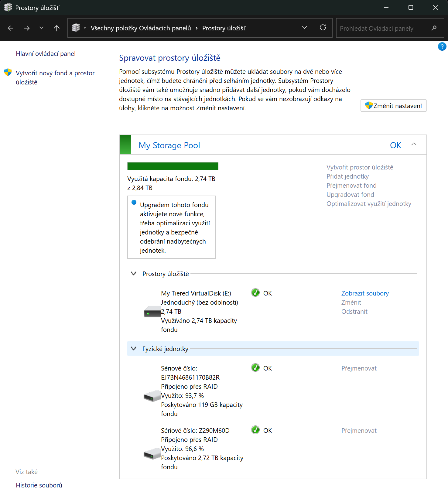The width and height of the screenshot is (448, 492).
Task: Go up one level with up arrow
Action: 56,28
